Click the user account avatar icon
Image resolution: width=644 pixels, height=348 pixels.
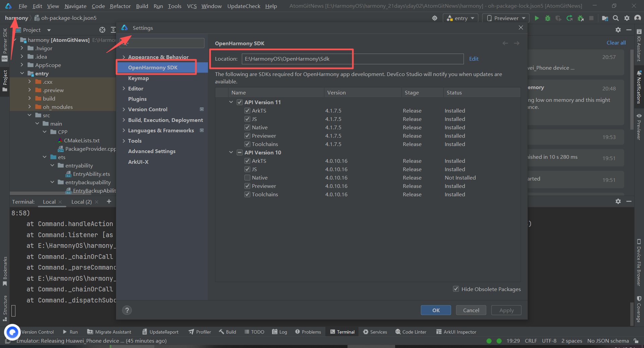pos(637,18)
